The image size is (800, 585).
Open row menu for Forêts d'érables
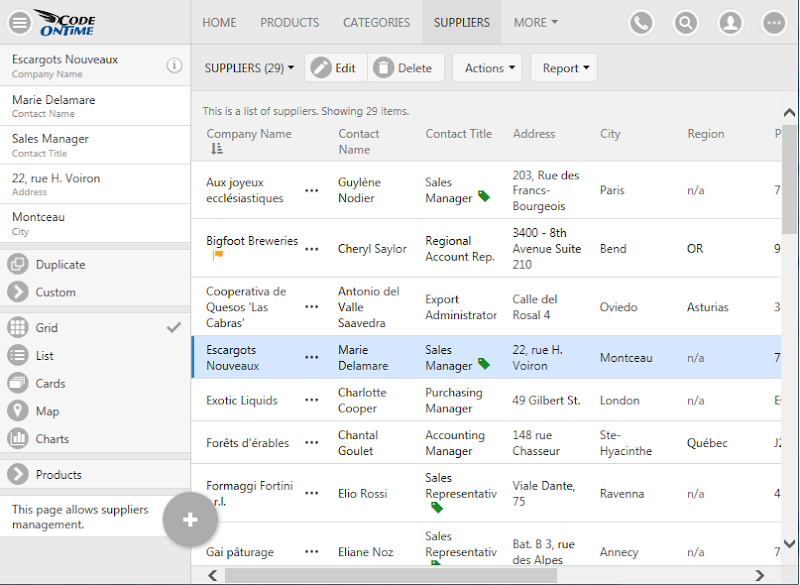coord(312,442)
